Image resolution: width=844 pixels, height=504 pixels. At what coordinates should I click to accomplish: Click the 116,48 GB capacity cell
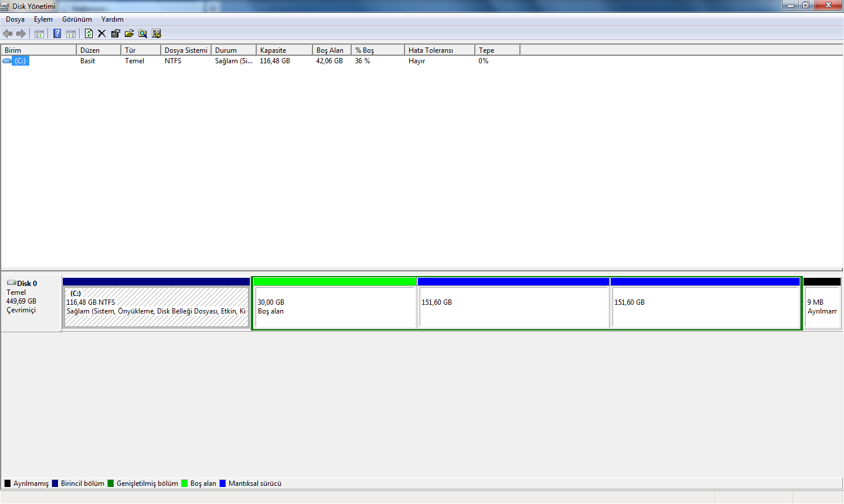[275, 61]
